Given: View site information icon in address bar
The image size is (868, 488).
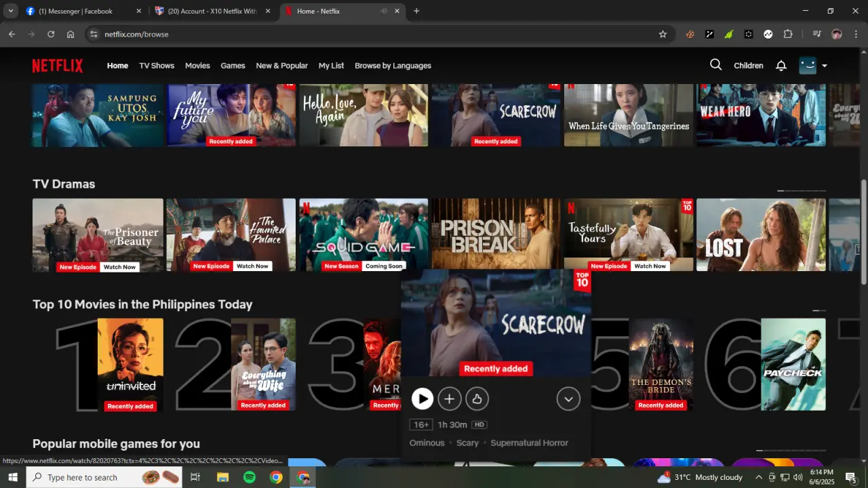Looking at the screenshot, I should coord(94,34).
